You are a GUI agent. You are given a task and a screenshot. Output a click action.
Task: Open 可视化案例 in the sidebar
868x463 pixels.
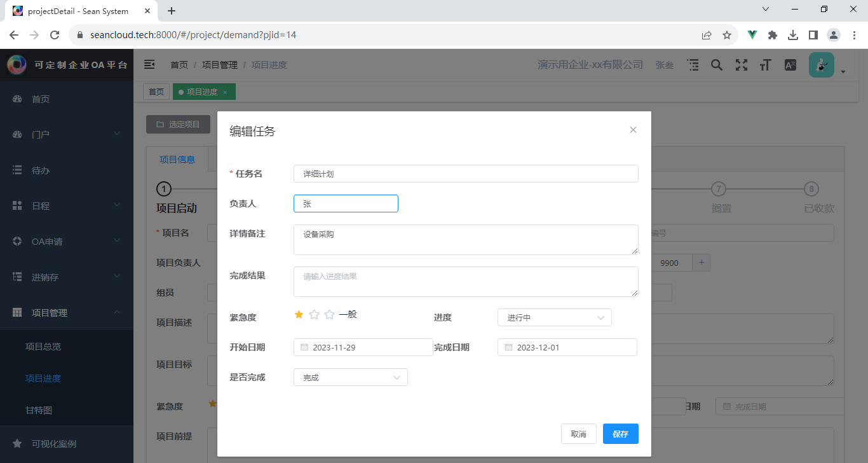pos(67,443)
